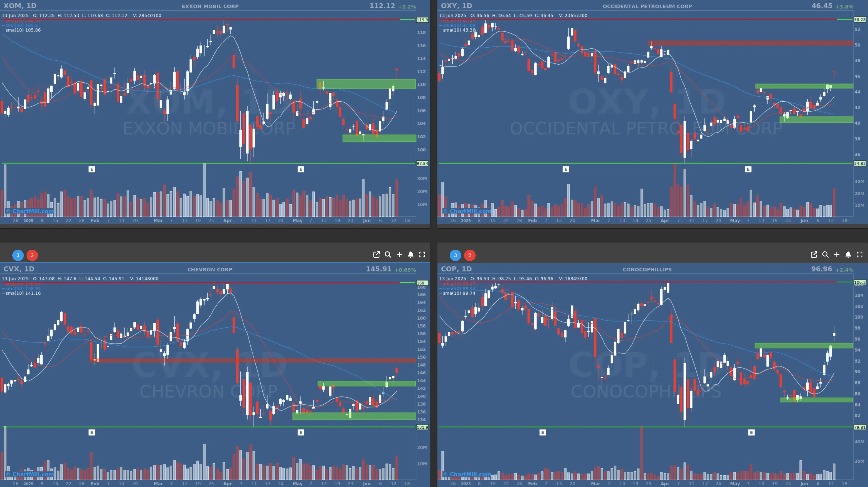868x487 pixels.
Task: Click the OXY, 1D ticker label
Action: (x=457, y=6)
